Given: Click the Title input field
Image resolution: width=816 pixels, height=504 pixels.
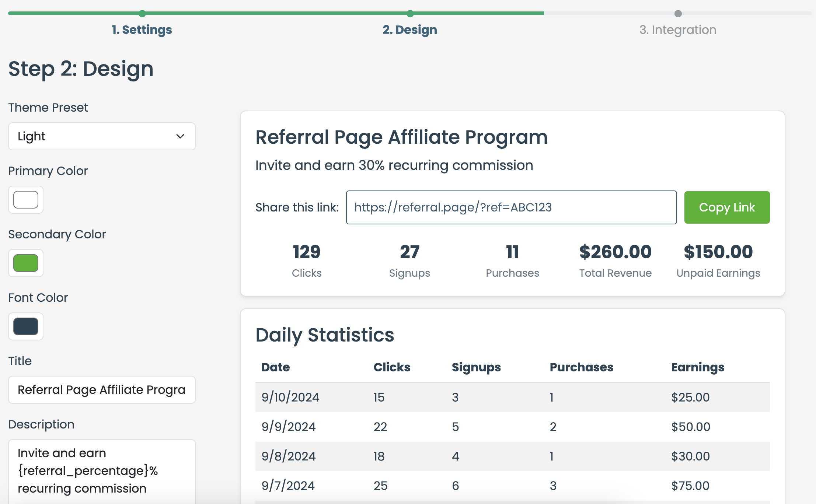Looking at the screenshot, I should (102, 390).
